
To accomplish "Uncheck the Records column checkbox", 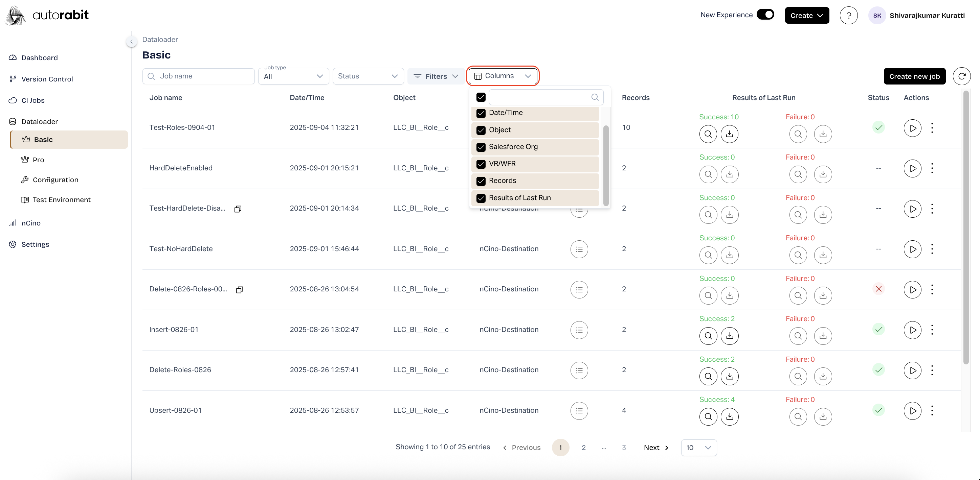I will coord(481,181).
